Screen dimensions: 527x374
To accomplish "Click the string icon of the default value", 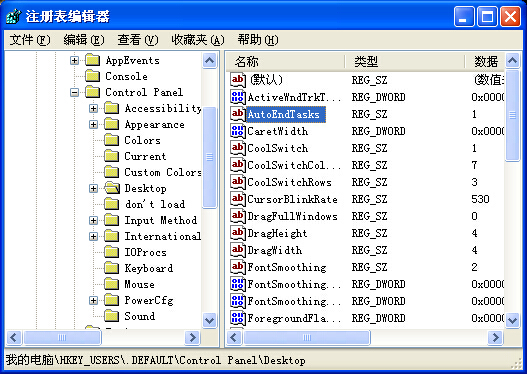I will pyautogui.click(x=238, y=80).
